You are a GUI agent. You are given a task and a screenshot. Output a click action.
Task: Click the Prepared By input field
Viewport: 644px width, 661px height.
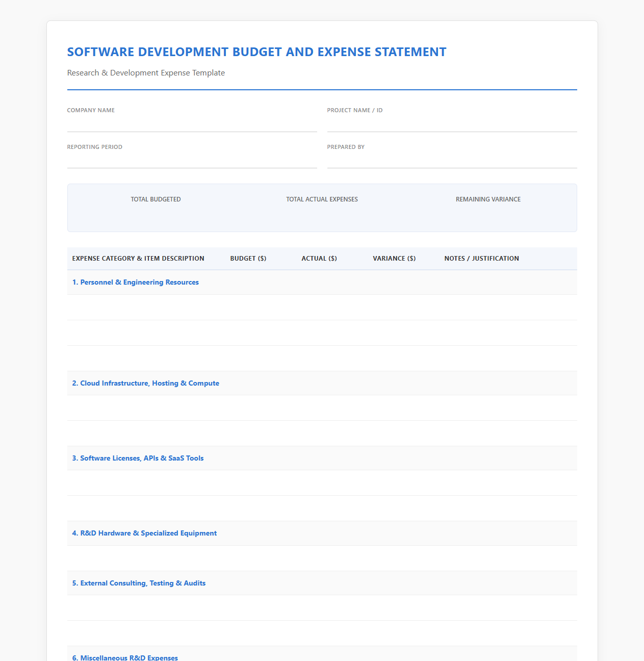pyautogui.click(x=452, y=160)
